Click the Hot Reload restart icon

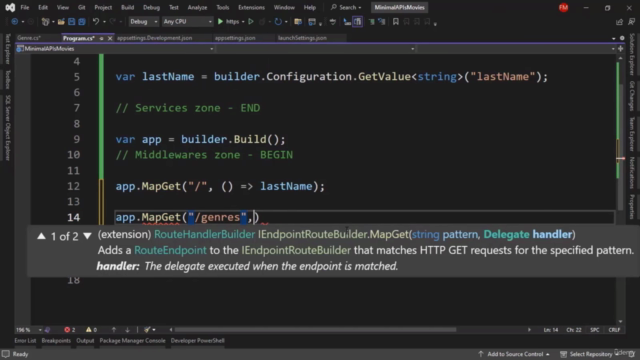(278, 22)
